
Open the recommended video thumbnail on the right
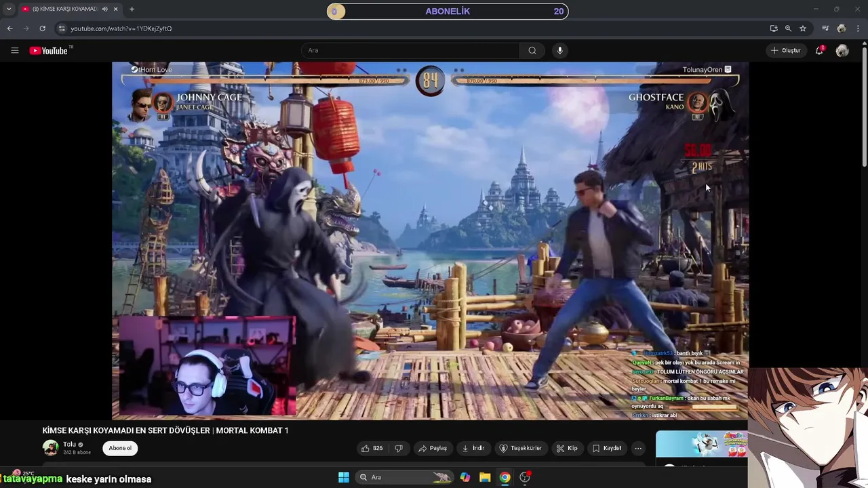(701, 444)
